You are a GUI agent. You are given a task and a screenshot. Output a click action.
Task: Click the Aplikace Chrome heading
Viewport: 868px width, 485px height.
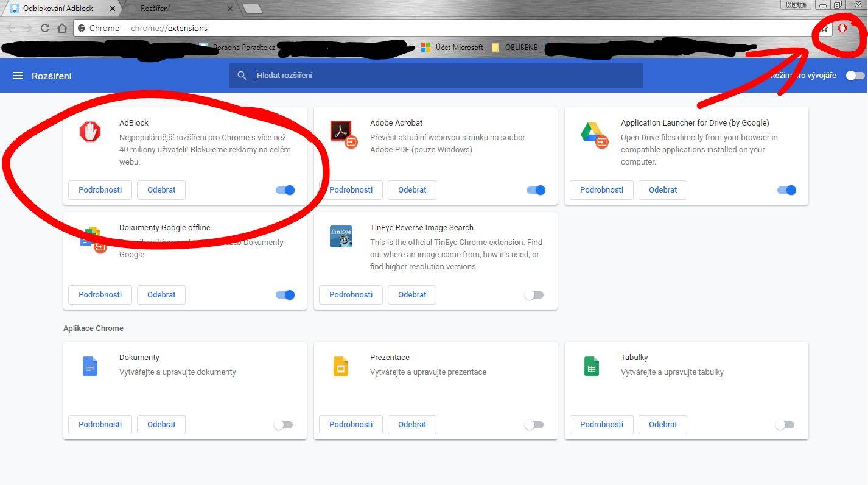tap(93, 328)
